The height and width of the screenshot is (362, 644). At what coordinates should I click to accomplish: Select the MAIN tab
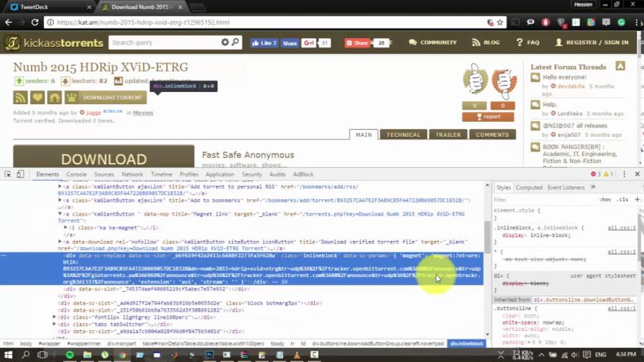(x=364, y=135)
